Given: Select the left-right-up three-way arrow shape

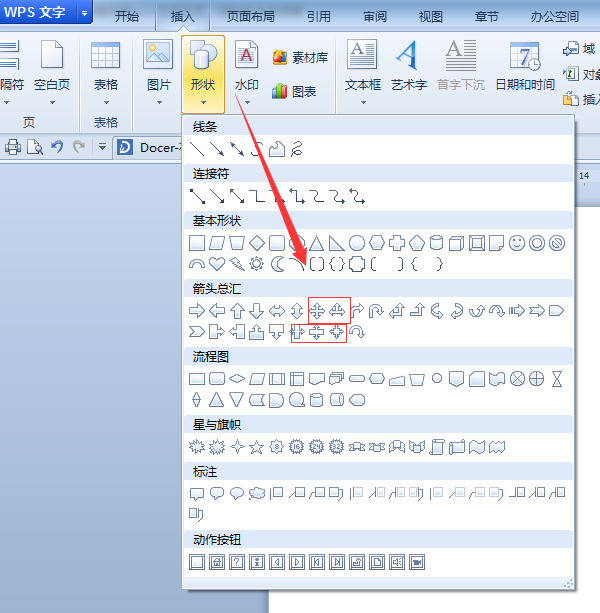Looking at the screenshot, I should tap(337, 311).
